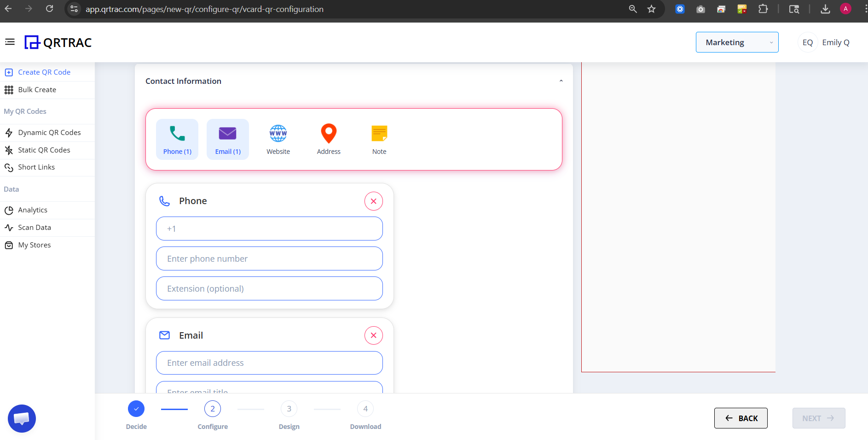Open the Marketing workspace dropdown
868x440 pixels.
[736, 42]
